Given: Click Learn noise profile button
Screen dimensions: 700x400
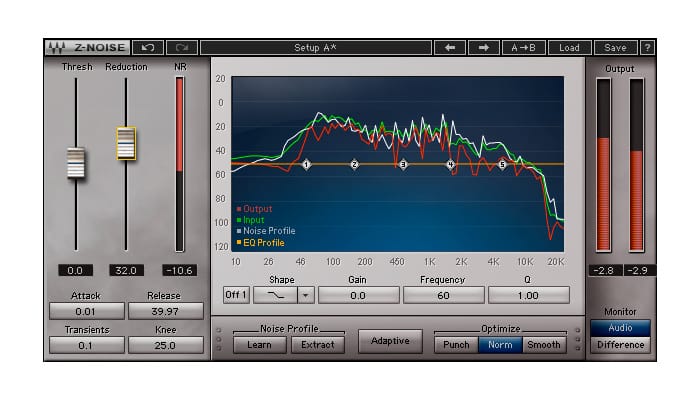Looking at the screenshot, I should [259, 345].
